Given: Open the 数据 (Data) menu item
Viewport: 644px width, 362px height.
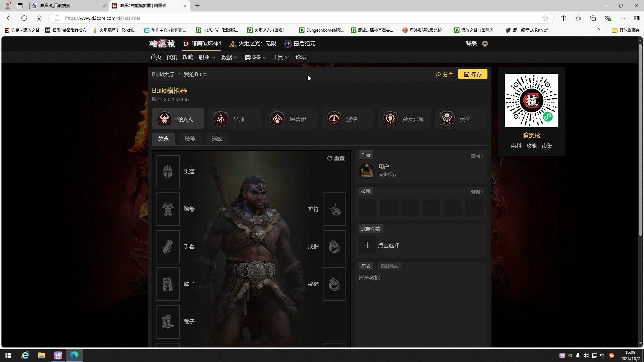Looking at the screenshot, I should tap(227, 57).
